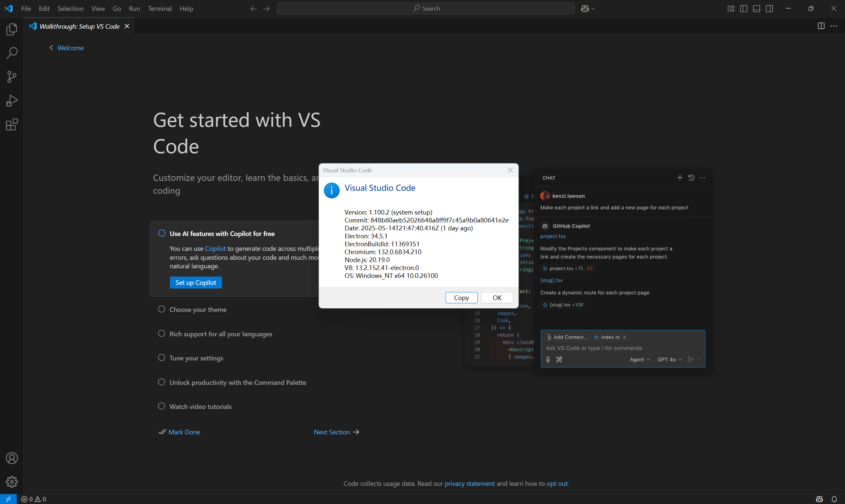Close the Walkthrough: Setup VS Code tab

pyautogui.click(x=127, y=26)
